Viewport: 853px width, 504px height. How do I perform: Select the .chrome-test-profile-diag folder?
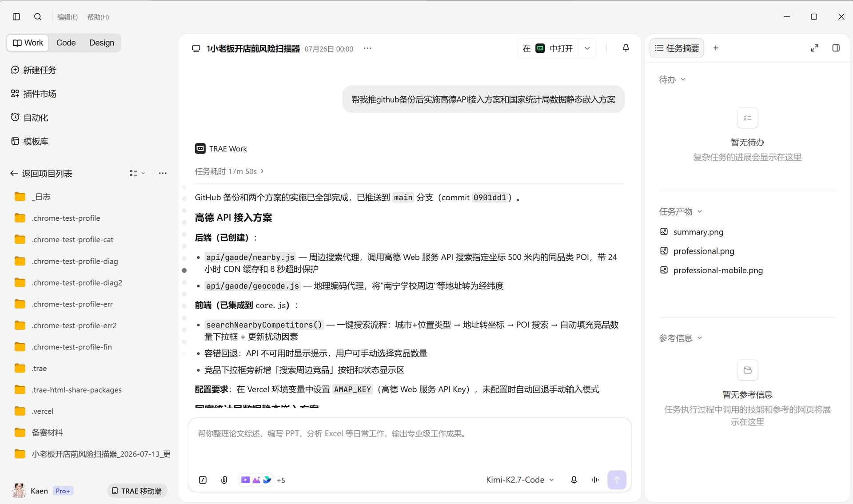pos(92,261)
